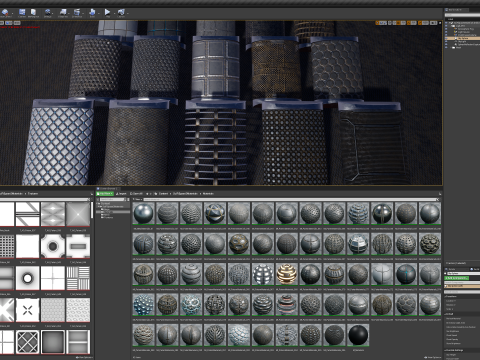Image resolution: width=480 pixels, height=360 pixels.
Task: Collapse the Content root in folder tree
Action: tap(97, 203)
